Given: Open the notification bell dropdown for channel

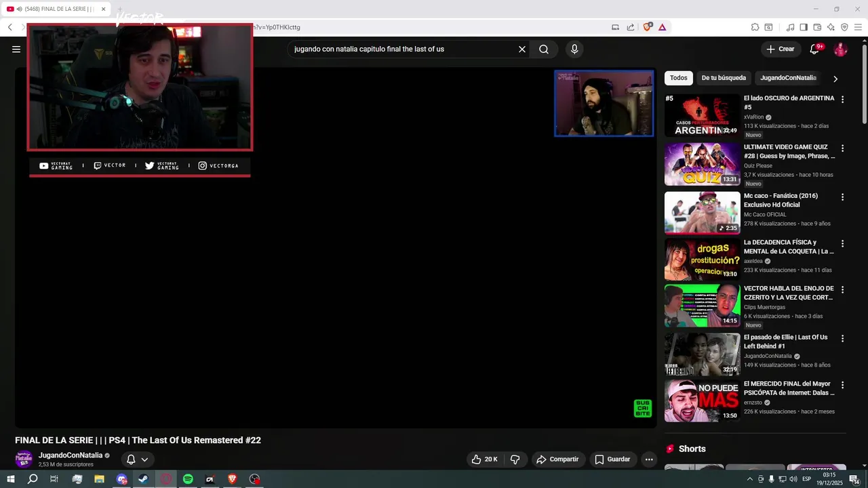Looking at the screenshot, I should (x=137, y=460).
